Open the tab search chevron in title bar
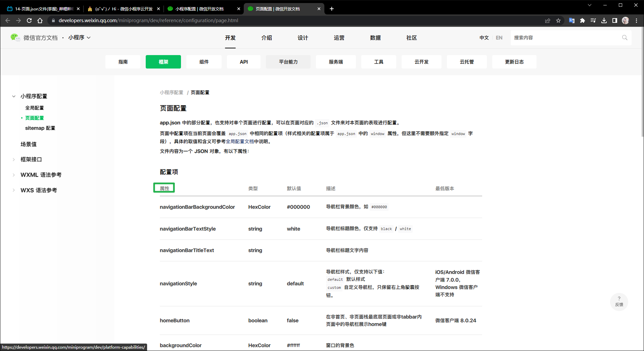 (590, 5)
